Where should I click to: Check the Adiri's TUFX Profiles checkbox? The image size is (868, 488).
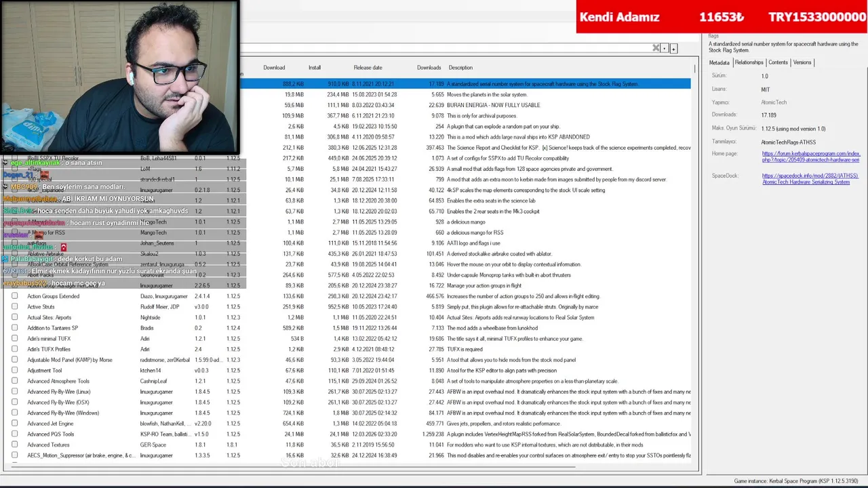tap(14, 349)
